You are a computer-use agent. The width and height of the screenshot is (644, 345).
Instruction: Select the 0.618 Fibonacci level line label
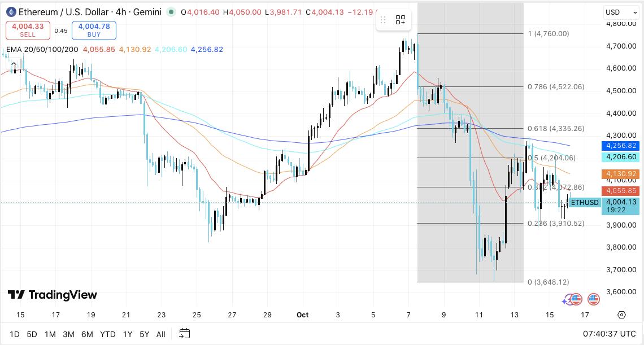[x=555, y=129]
